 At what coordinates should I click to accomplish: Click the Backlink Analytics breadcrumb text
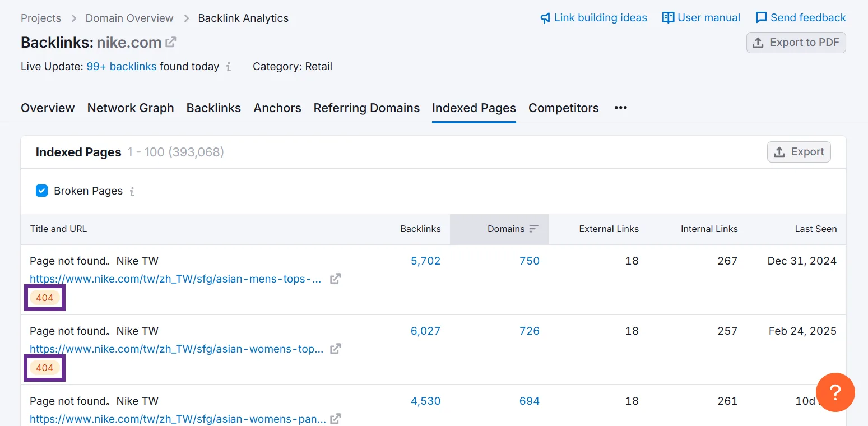pos(243,18)
